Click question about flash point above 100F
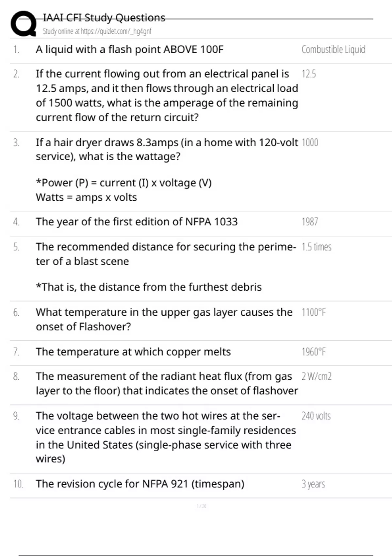Viewport: 392px width, 556px height. (x=130, y=50)
